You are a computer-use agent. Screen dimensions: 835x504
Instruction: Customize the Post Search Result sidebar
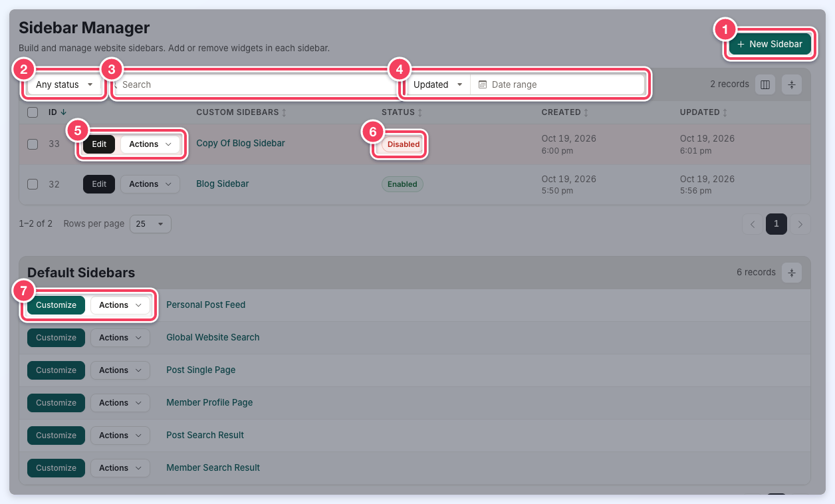pos(57,436)
